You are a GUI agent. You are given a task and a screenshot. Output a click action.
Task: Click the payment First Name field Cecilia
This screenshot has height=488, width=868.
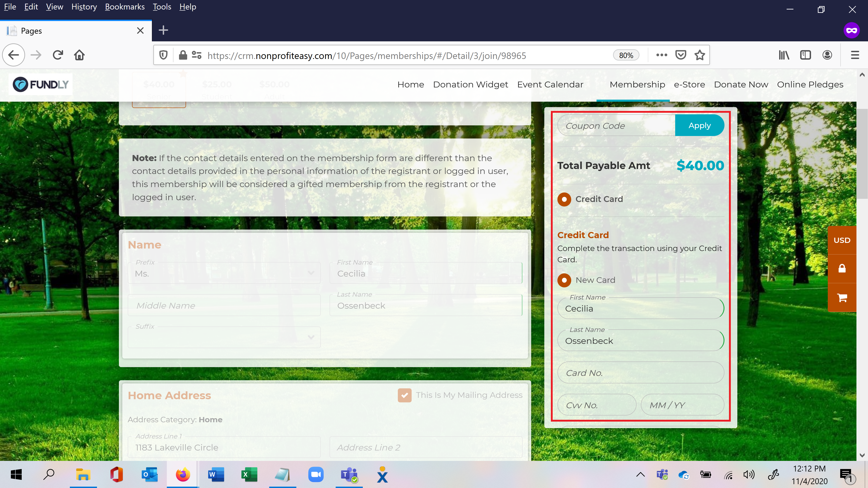point(641,308)
